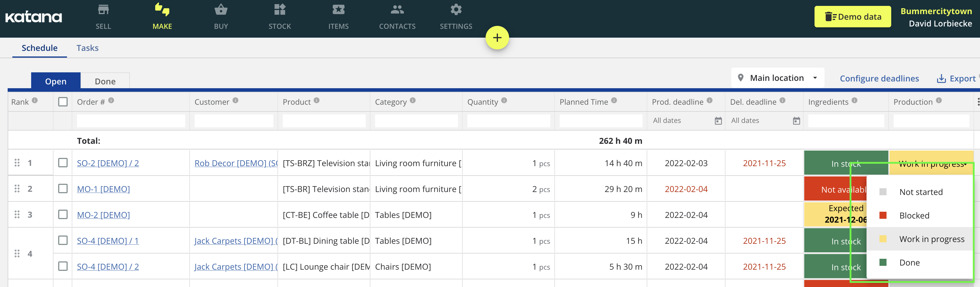Open customer Jack Carpets in SO-4 / 1 row
Screen dimensions: 980x287
(236, 241)
